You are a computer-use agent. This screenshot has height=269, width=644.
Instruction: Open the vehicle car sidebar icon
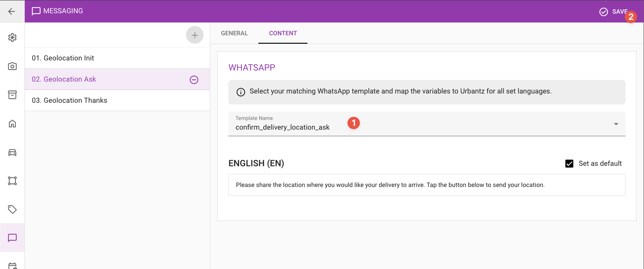[12, 152]
